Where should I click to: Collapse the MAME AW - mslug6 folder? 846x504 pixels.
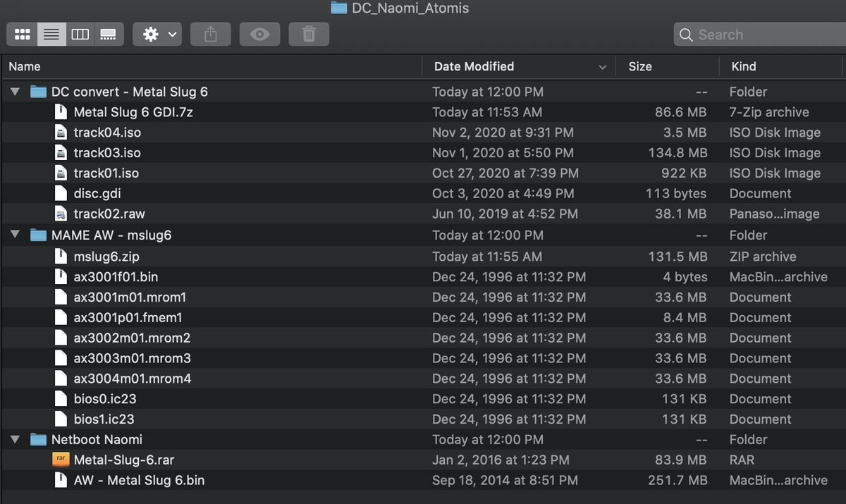[x=16, y=235]
